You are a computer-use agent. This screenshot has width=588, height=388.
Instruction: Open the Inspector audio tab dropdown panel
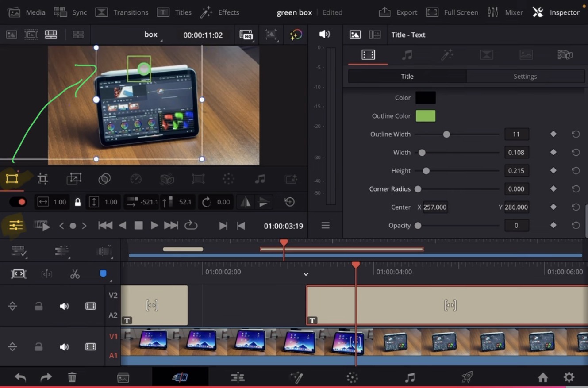[x=407, y=54]
